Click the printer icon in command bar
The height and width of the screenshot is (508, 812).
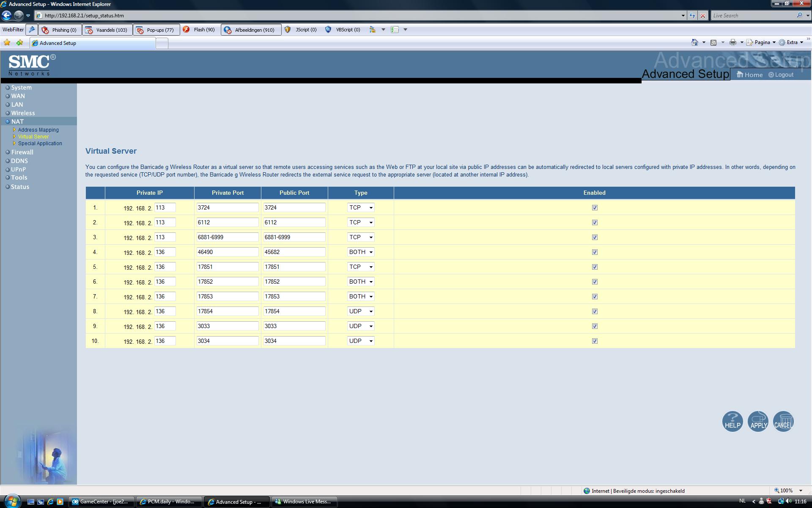coord(732,42)
